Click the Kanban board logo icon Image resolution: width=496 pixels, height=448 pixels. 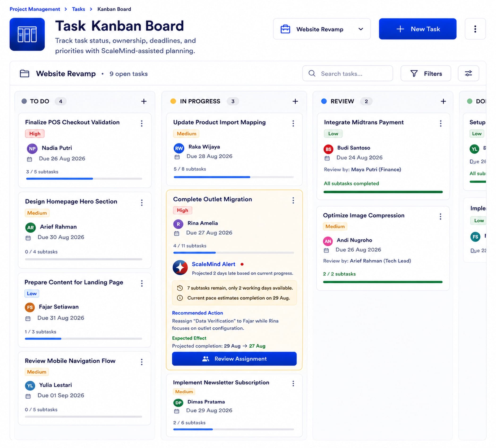[27, 34]
